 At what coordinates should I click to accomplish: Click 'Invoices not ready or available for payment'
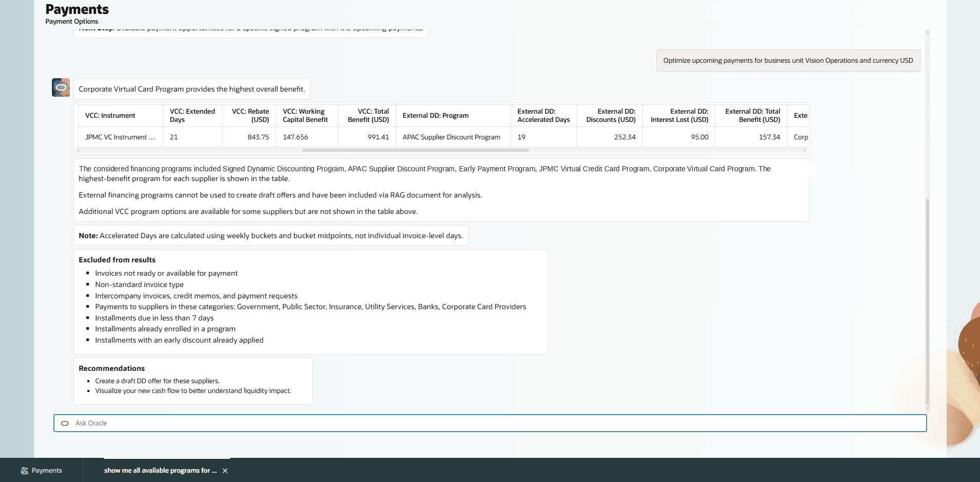(167, 273)
